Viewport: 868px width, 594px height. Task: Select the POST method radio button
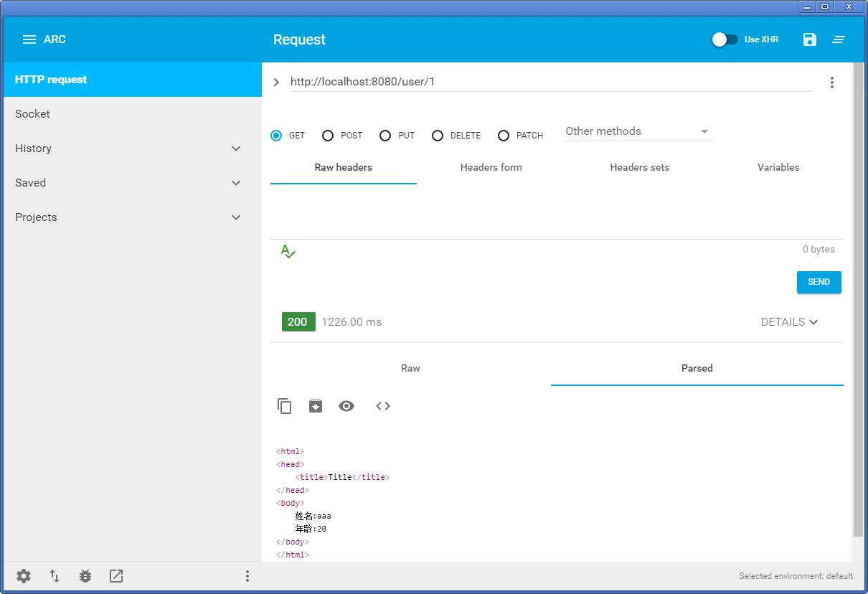pyautogui.click(x=328, y=136)
